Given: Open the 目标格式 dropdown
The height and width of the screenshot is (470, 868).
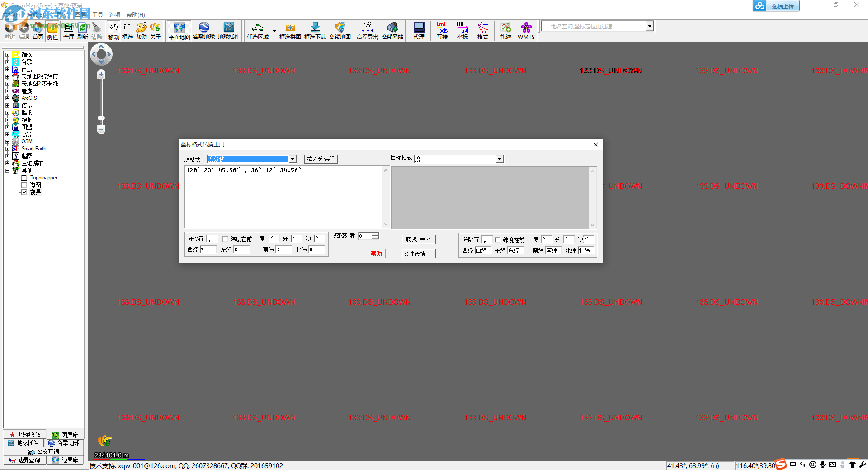Looking at the screenshot, I should pos(500,159).
